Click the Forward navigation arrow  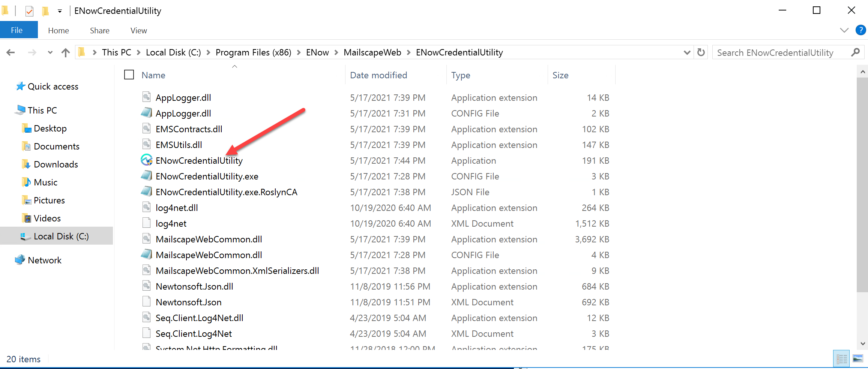32,52
